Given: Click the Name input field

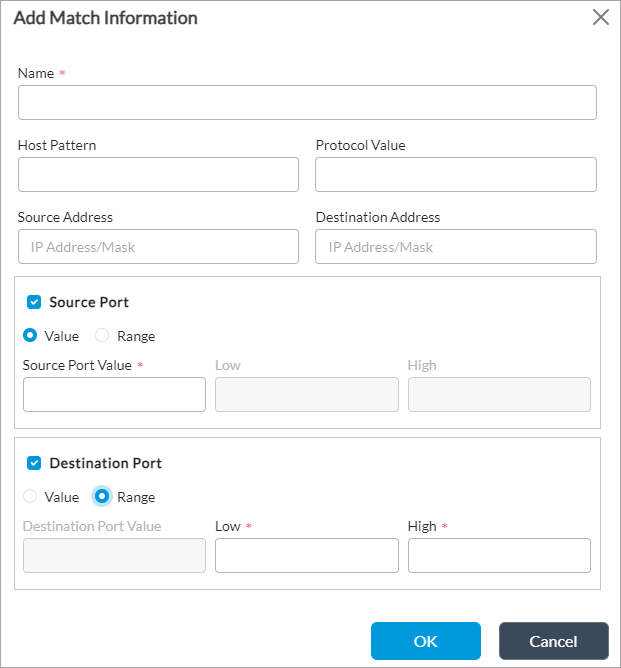Looking at the screenshot, I should tap(307, 103).
